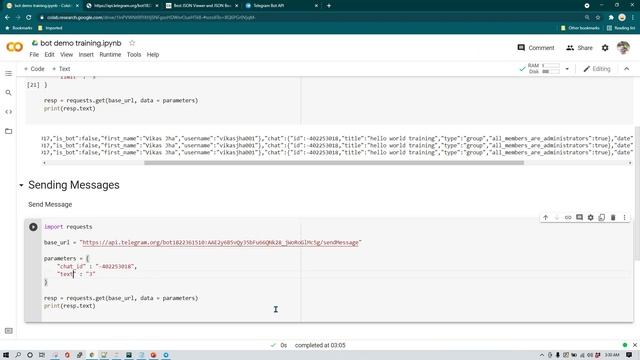Mirror cell in tab icon
Screen dimensions: 640x360
tap(602, 218)
